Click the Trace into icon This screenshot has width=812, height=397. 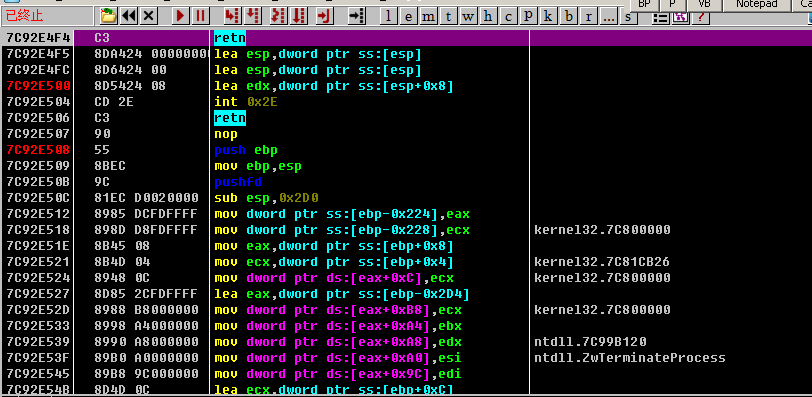point(279,16)
